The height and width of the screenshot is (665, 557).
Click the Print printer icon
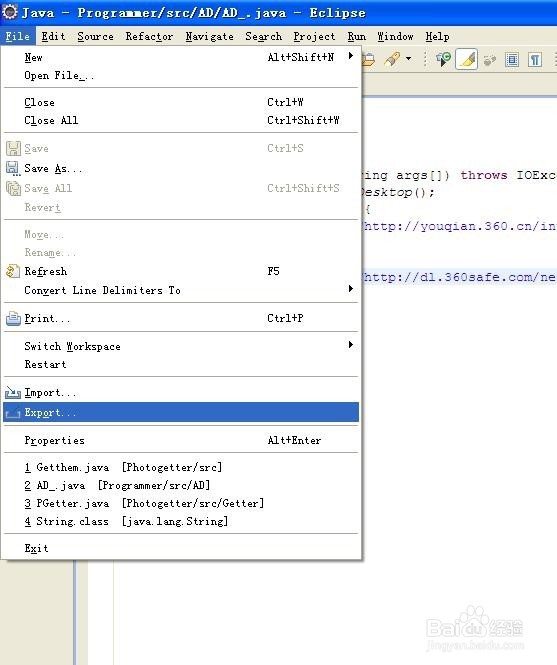(x=13, y=318)
